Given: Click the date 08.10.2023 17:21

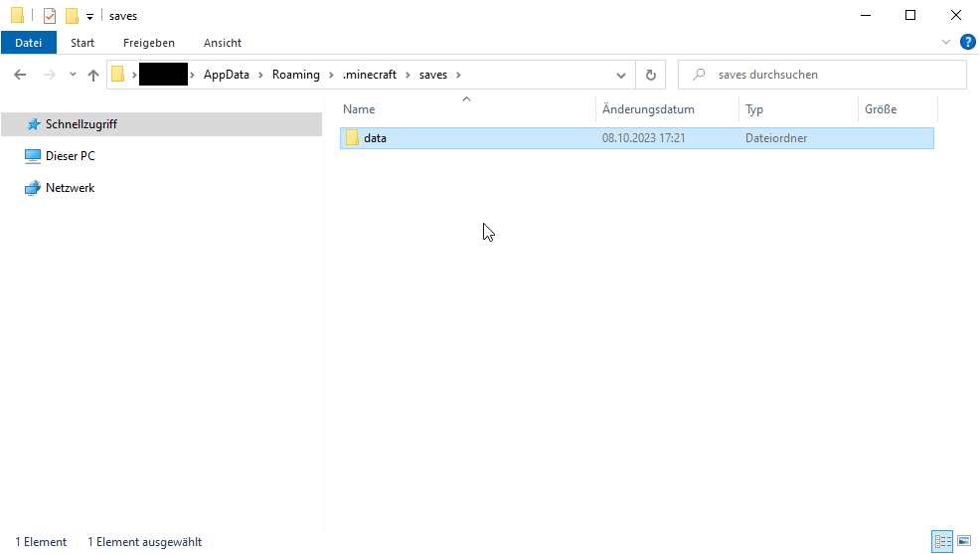Looking at the screenshot, I should 643,138.
